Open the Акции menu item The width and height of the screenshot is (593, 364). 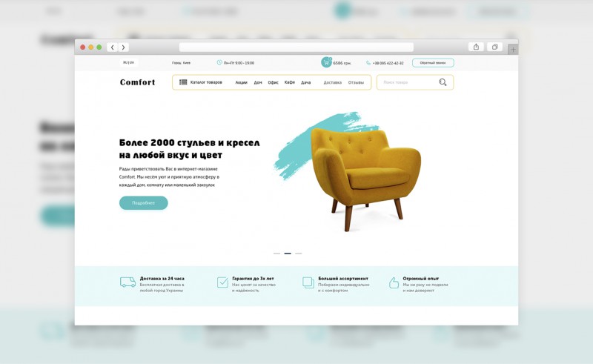[242, 82]
